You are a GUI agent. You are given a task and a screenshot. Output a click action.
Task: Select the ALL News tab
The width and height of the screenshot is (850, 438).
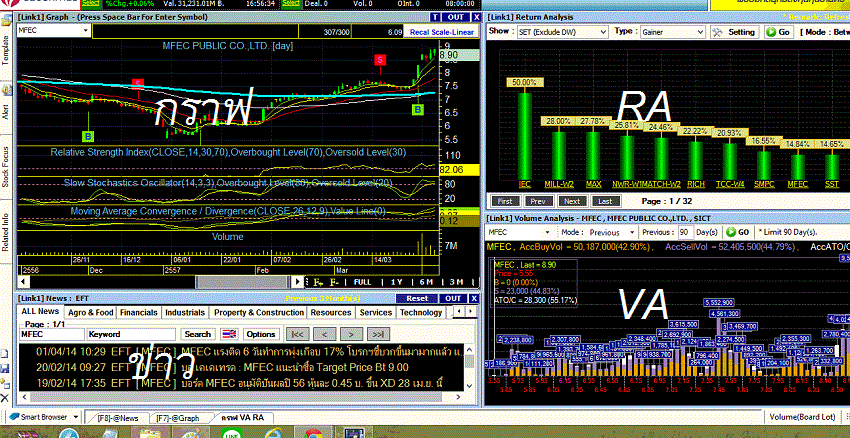[40, 312]
